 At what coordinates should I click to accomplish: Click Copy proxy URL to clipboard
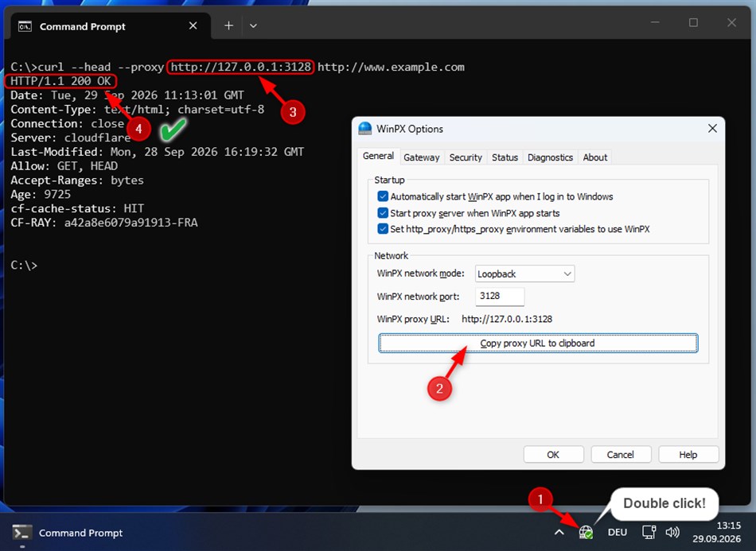(x=538, y=343)
